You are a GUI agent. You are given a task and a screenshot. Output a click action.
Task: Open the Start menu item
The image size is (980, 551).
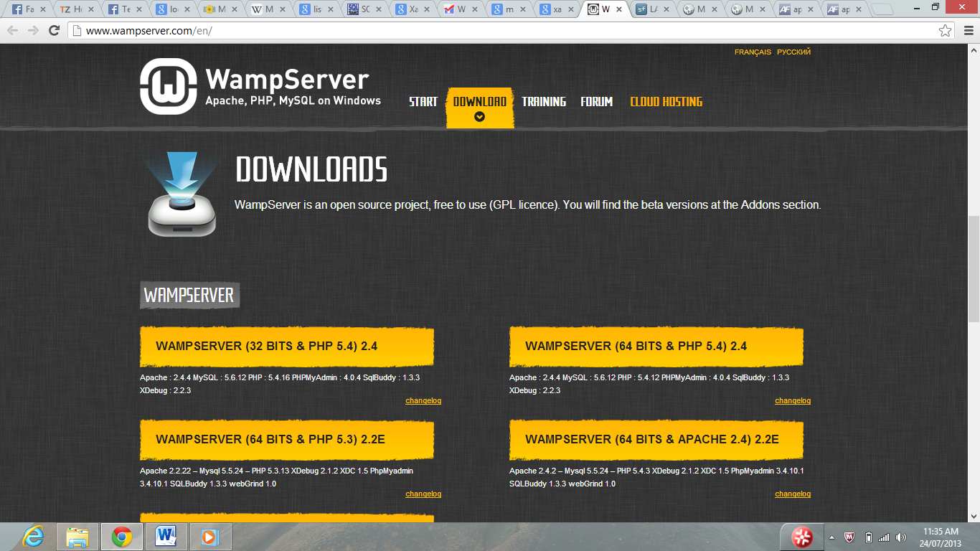tap(423, 102)
